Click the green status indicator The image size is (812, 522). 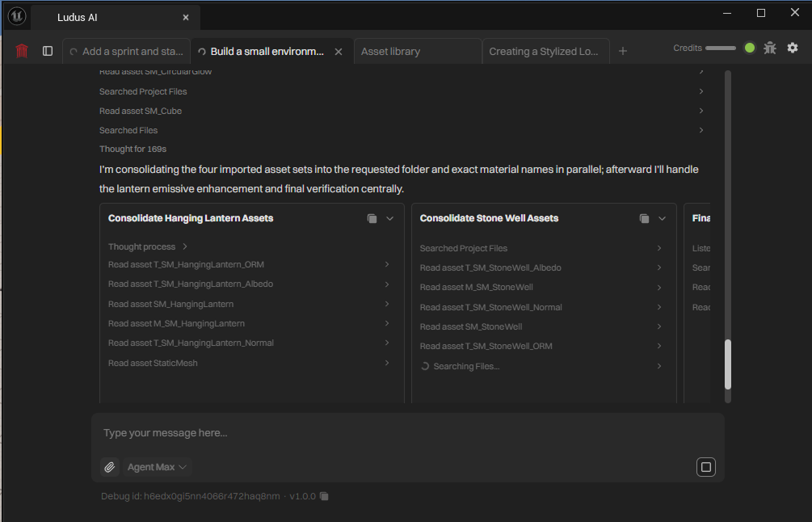749,48
